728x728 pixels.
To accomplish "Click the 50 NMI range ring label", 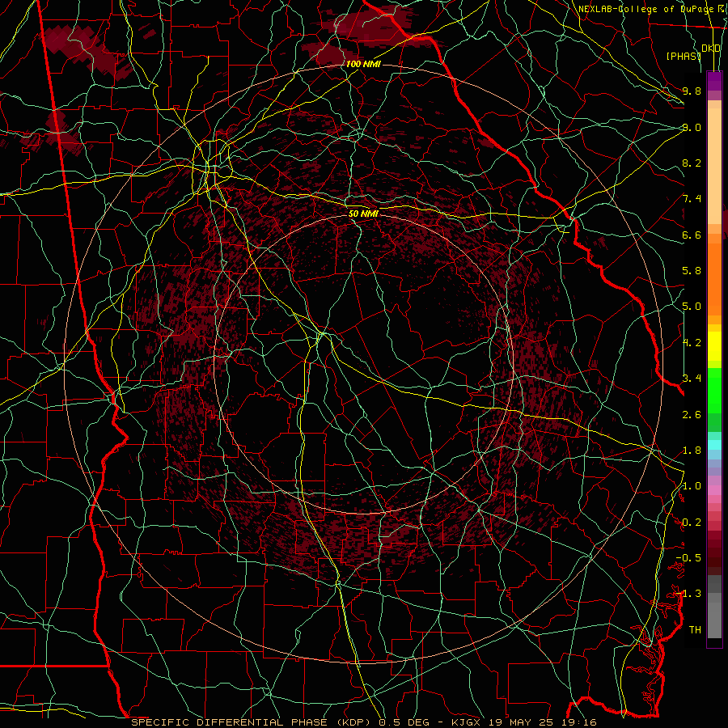I will 363,214.
